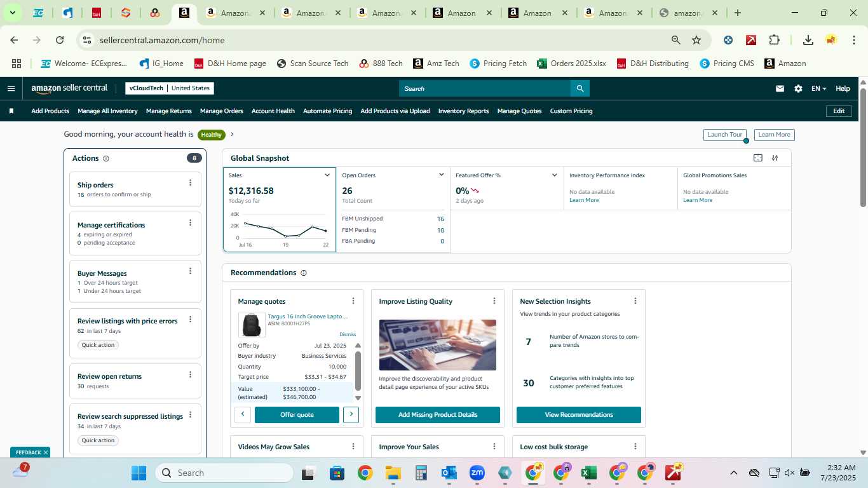This screenshot has width=868, height=488.
Task: Open Manage All Inventory menu item
Action: click(107, 111)
